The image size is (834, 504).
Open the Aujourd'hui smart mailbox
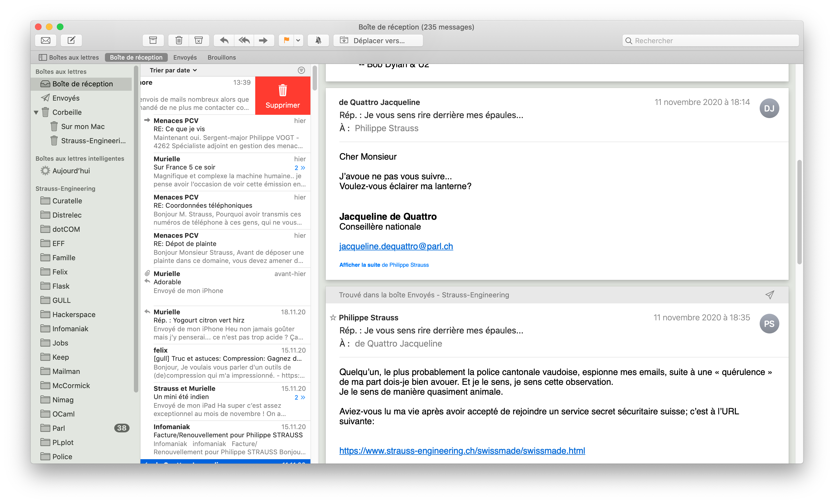(x=81, y=171)
